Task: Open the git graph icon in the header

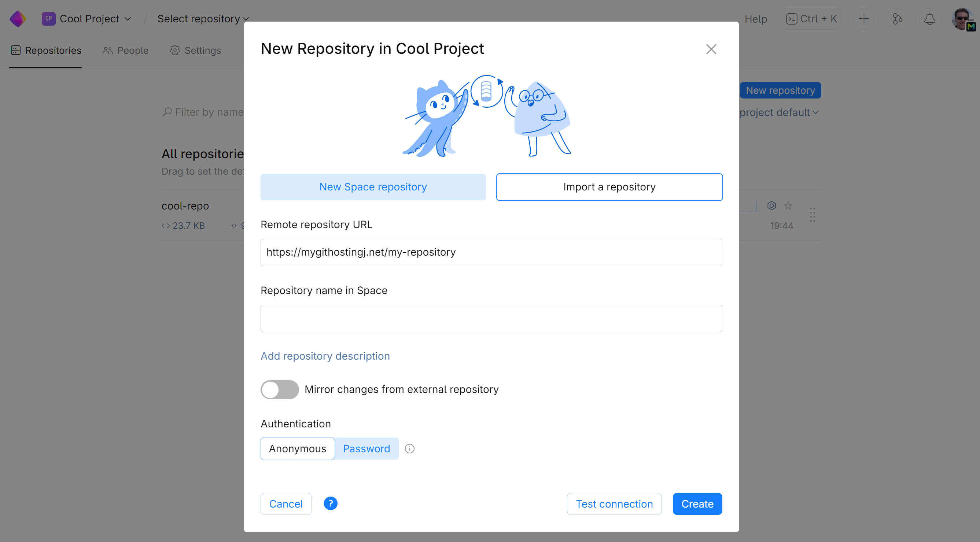Action: (897, 19)
